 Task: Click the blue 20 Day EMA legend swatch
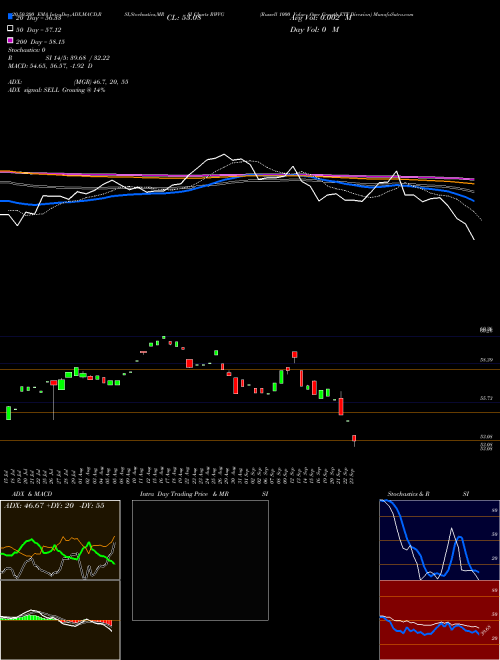[10, 17]
